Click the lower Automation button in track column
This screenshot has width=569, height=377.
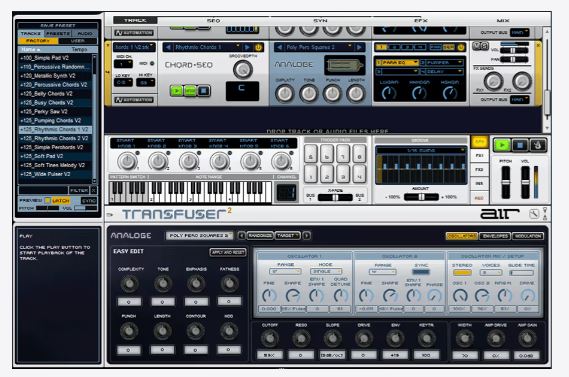(x=134, y=99)
